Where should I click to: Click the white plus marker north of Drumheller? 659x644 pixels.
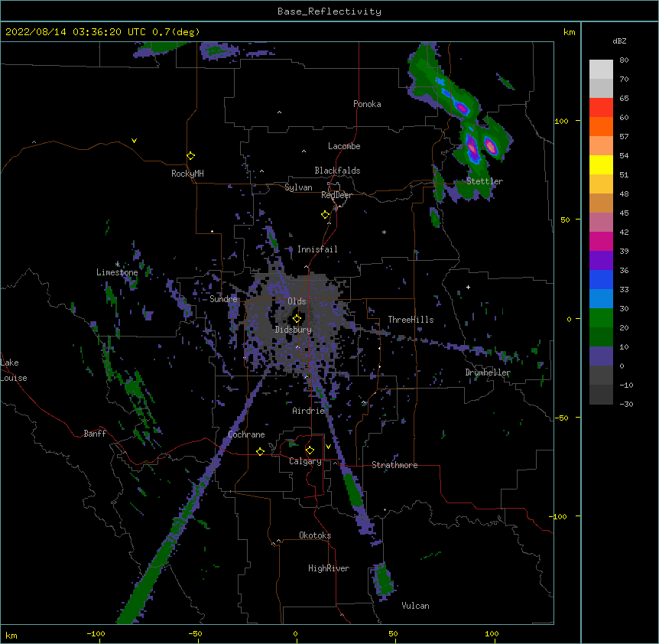pyautogui.click(x=468, y=287)
